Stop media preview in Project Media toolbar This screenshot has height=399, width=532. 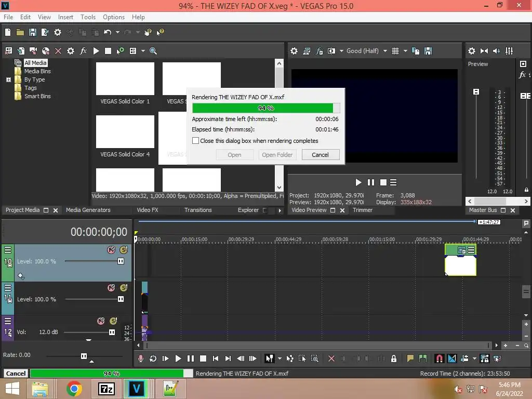108,51
